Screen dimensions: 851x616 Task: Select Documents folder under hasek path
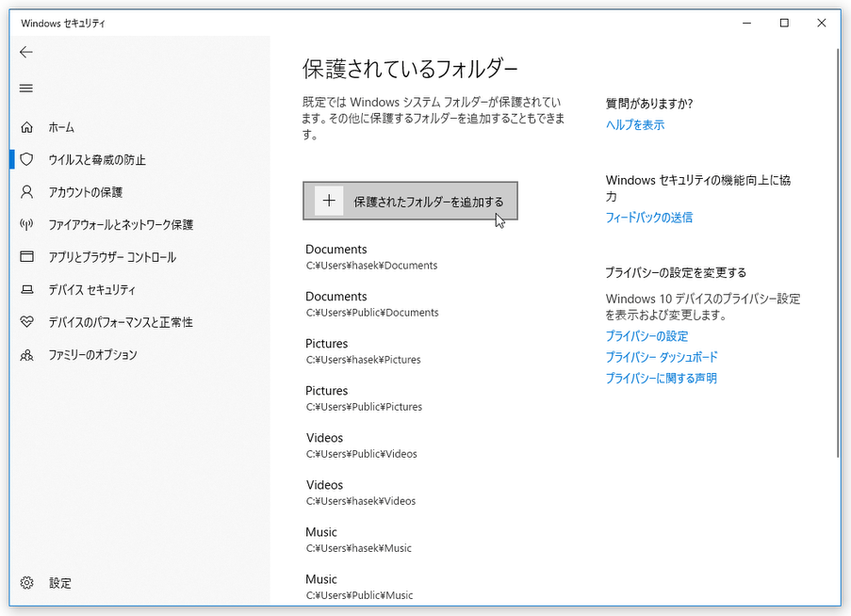pyautogui.click(x=371, y=256)
